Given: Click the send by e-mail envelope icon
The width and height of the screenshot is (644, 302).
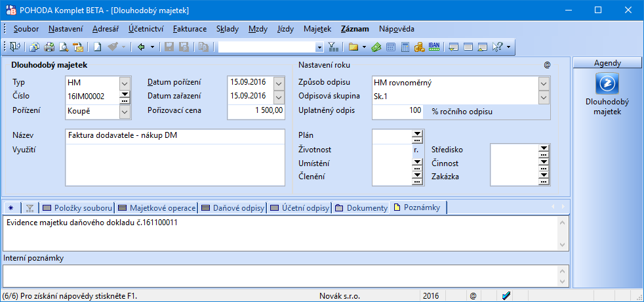Looking at the screenshot, I should pyautogui.click(x=78, y=47).
